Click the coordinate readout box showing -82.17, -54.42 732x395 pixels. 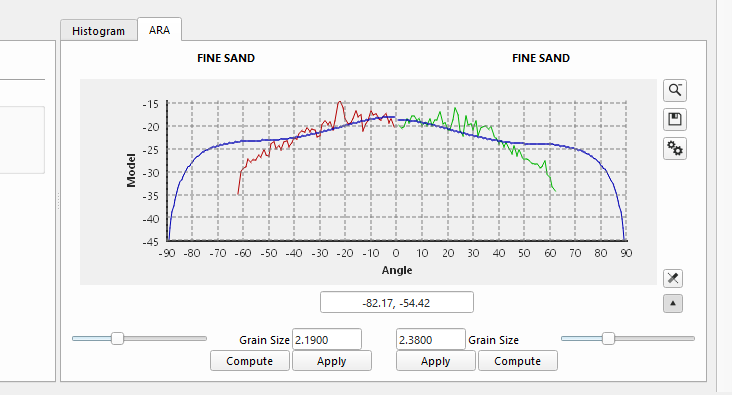tap(397, 303)
